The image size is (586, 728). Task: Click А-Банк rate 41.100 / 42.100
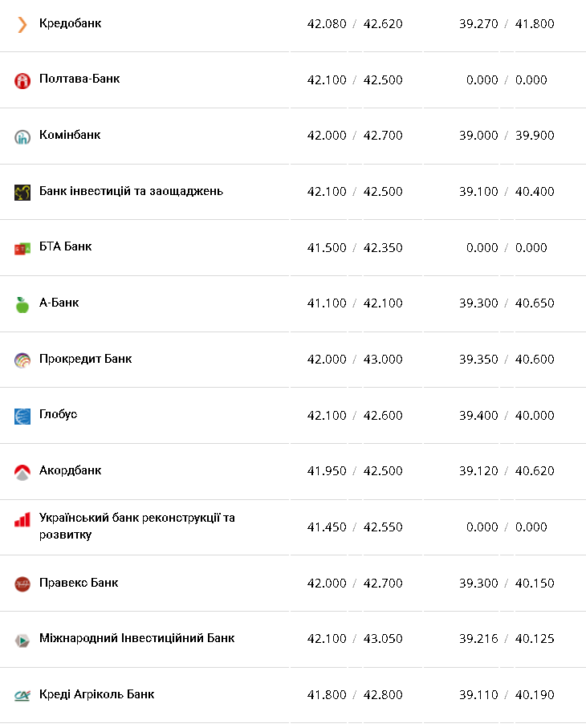click(355, 303)
